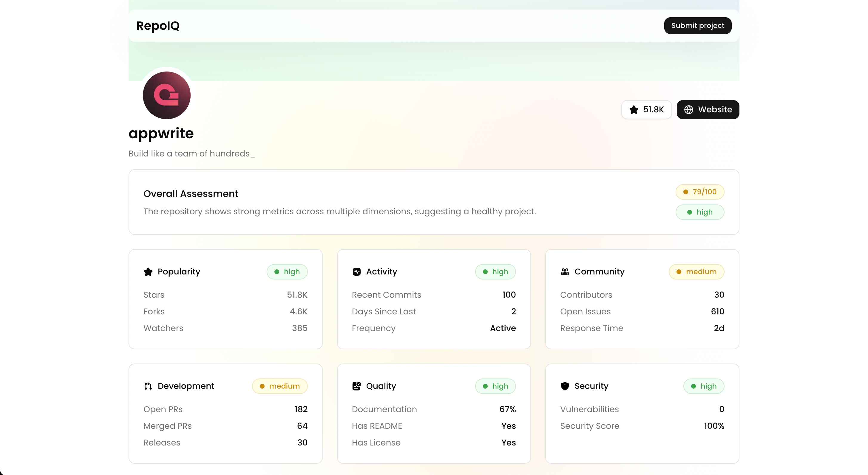Click the appwrite project title
Screen dimensions: 868x475
tap(161, 133)
